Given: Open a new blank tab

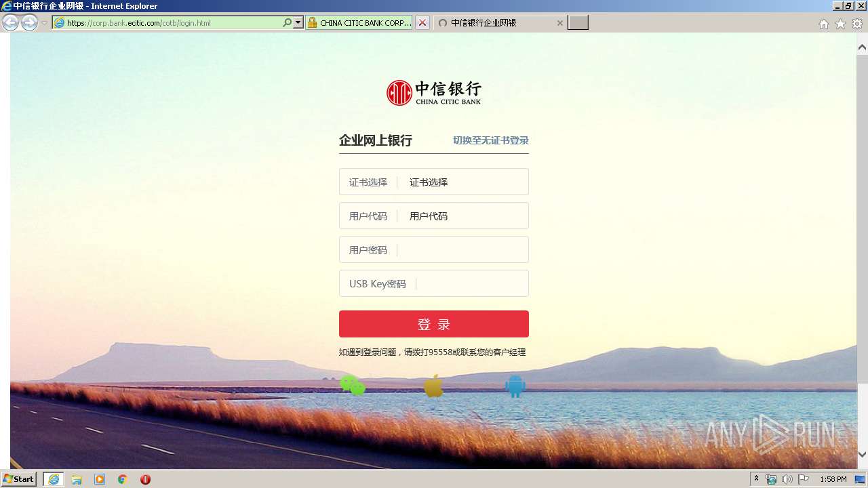Looking at the screenshot, I should [x=578, y=22].
